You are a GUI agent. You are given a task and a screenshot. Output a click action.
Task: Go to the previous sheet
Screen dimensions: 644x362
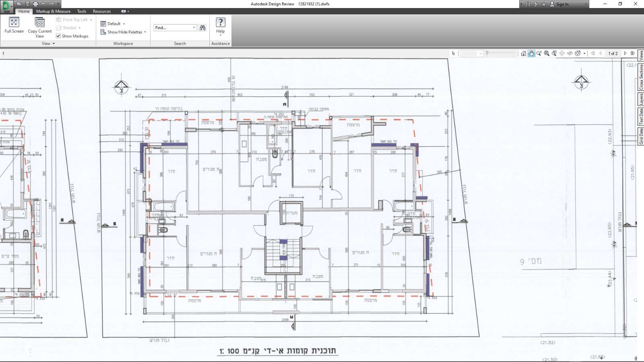[x=601, y=53]
